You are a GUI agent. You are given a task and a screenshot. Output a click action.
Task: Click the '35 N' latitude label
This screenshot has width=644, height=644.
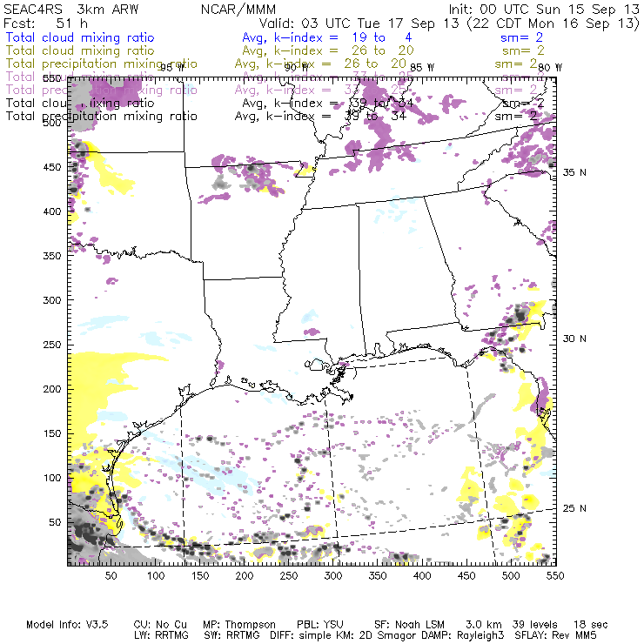pos(574,172)
